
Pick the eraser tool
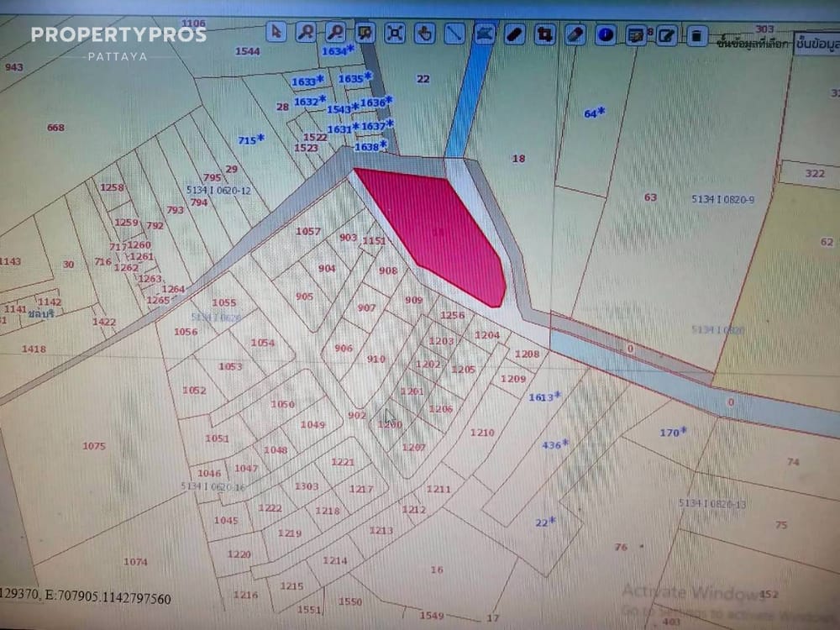575,34
